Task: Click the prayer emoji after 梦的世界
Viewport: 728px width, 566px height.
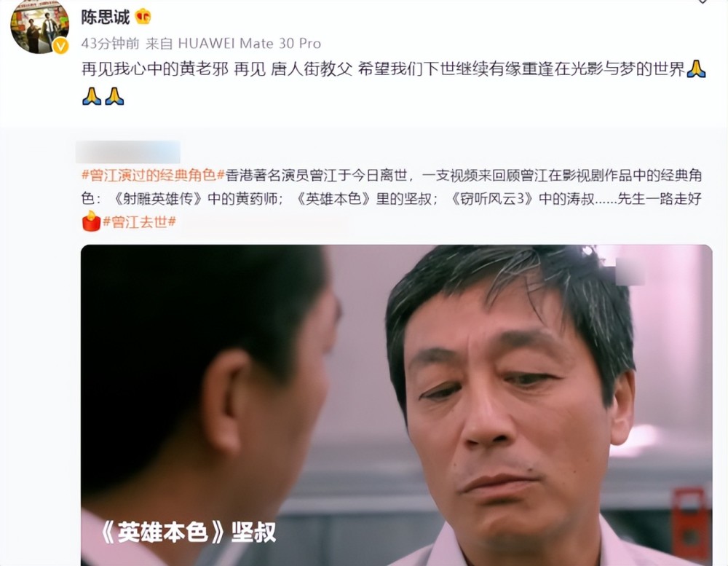Action: pos(696,69)
